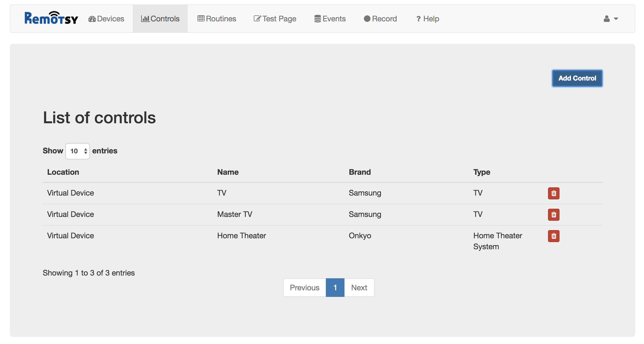Click the Add Control button
644x344 pixels.
click(577, 78)
